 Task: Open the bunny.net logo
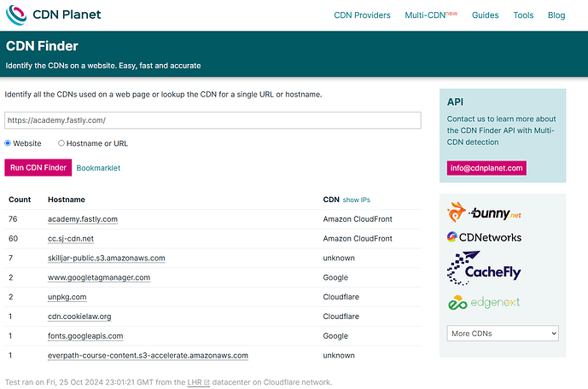[x=484, y=212]
